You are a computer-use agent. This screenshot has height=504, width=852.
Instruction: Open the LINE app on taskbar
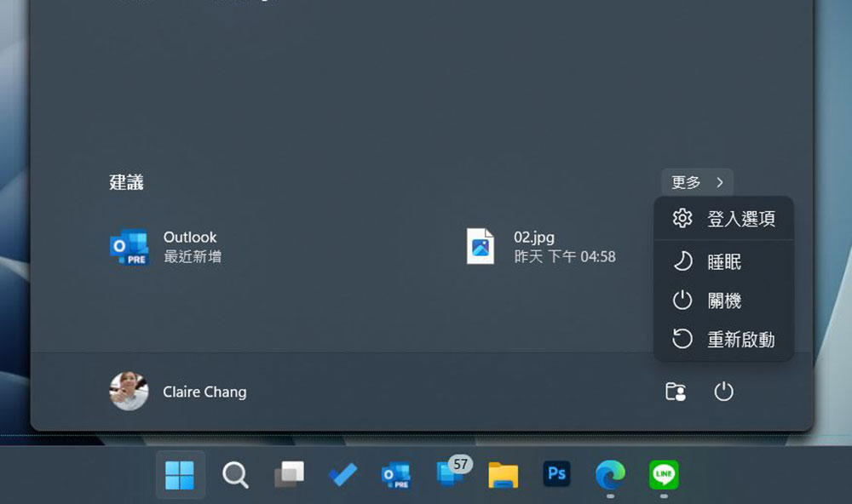click(x=664, y=474)
